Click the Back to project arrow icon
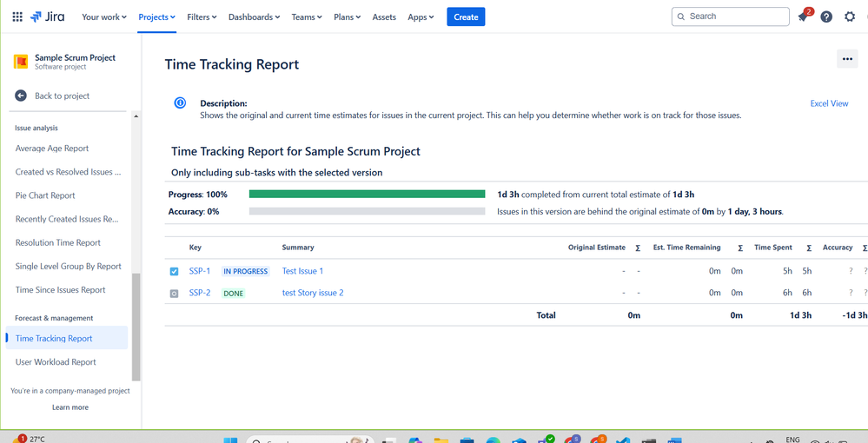 pos(21,96)
